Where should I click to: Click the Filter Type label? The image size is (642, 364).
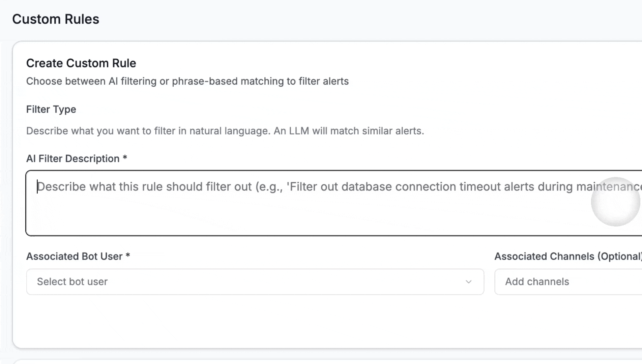pyautogui.click(x=51, y=109)
